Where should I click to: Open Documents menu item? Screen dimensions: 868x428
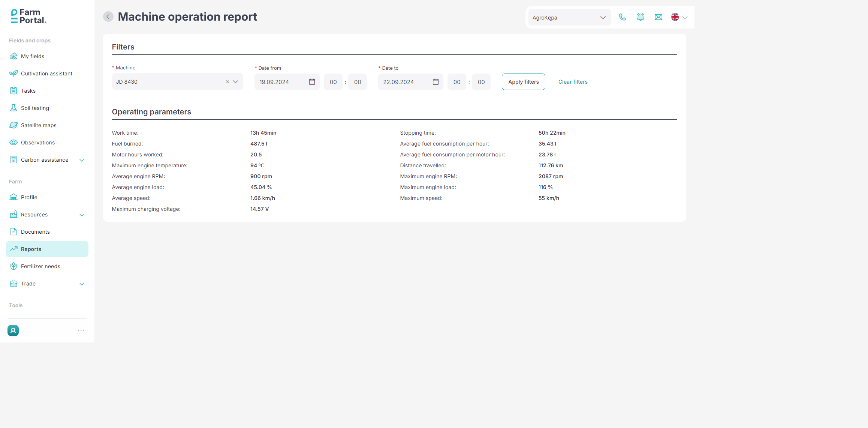(x=47, y=232)
